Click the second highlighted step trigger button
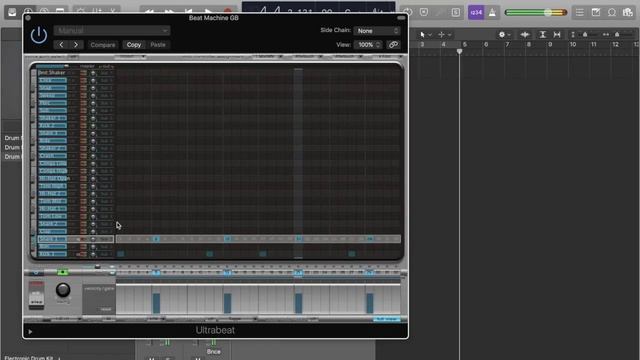This screenshot has width=640, height=360. (x=227, y=273)
